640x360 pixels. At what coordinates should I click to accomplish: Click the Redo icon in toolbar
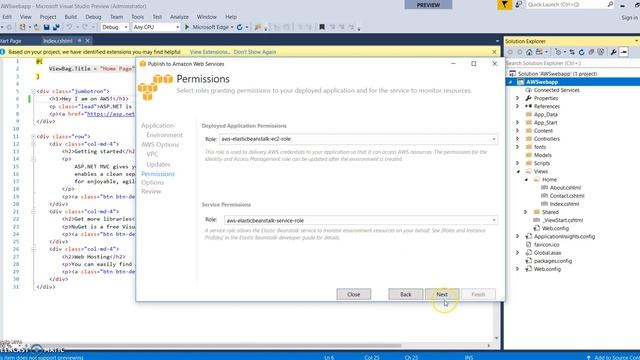[85, 27]
